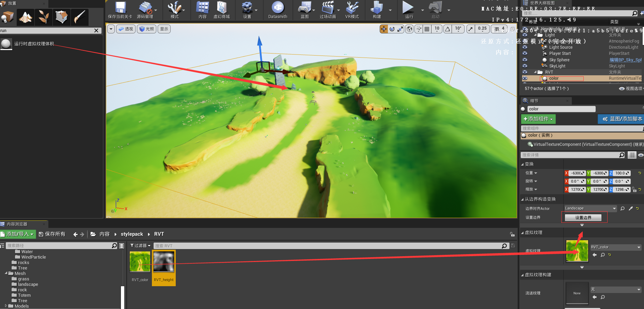The image size is (644, 309).
Task: Select the RVT_height asset thumbnail
Action: click(x=164, y=262)
